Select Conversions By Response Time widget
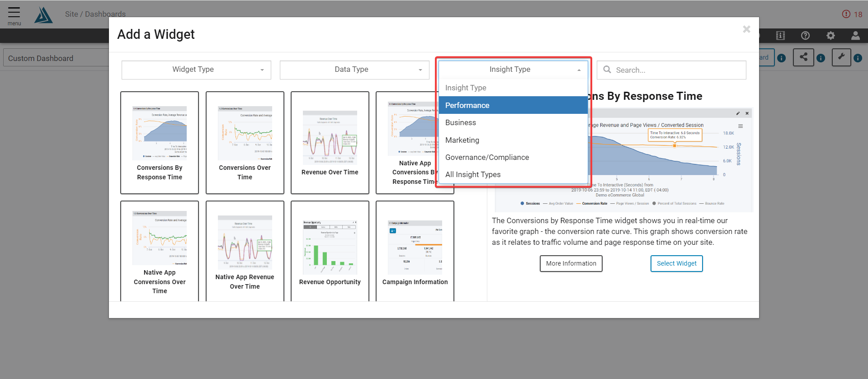This screenshot has width=868, height=379. (160, 143)
